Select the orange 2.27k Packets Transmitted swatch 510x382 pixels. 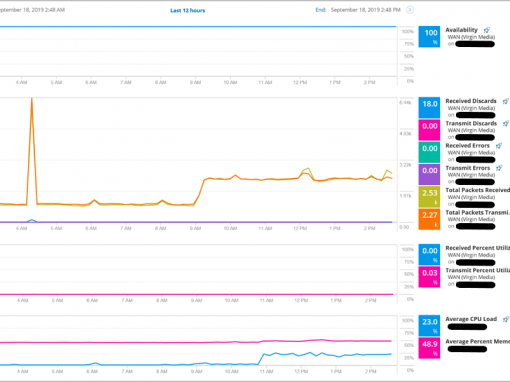tap(429, 219)
